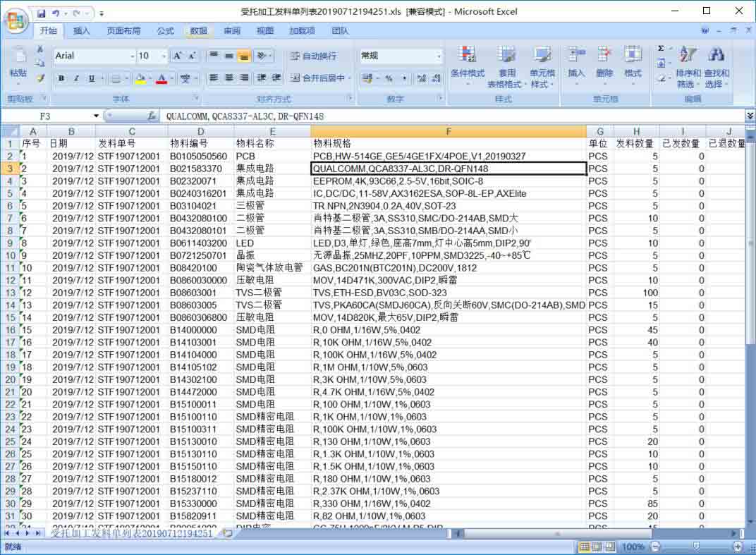The width and height of the screenshot is (756, 555).
Task: Toggle Italic formatting
Action: (76, 78)
